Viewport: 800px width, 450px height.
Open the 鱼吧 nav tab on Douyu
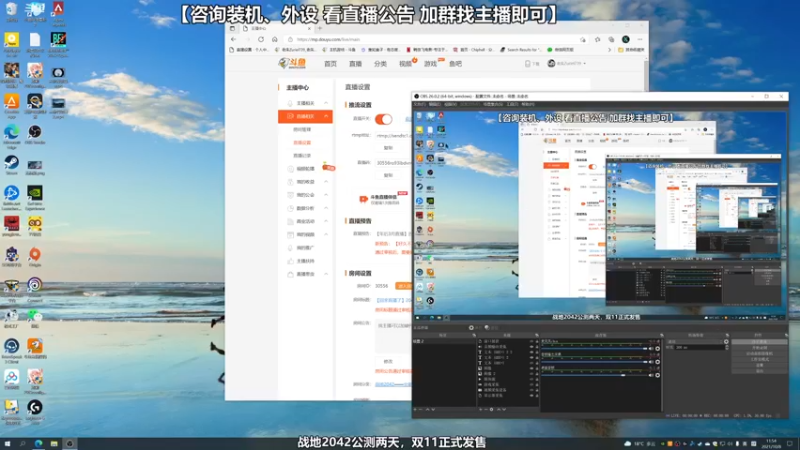(455, 64)
